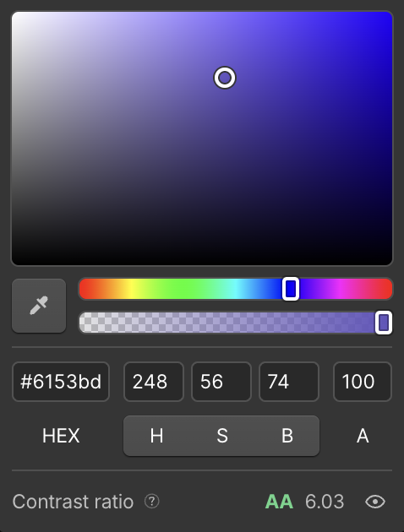404x532 pixels.
Task: Click the H hue label
Action: 156,436
